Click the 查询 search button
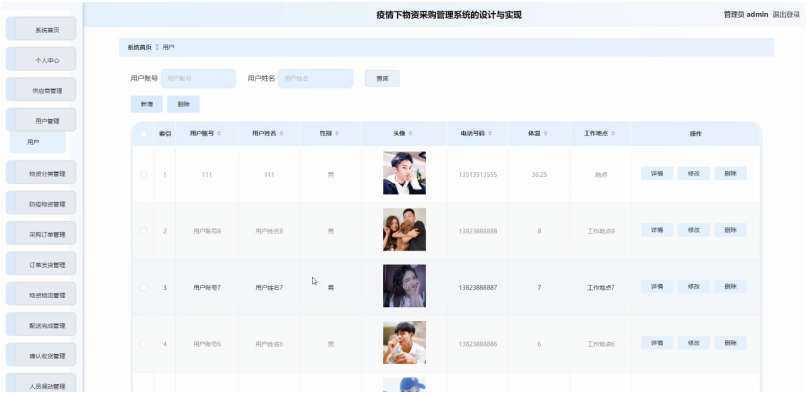This screenshot has height=395, width=810. click(382, 78)
